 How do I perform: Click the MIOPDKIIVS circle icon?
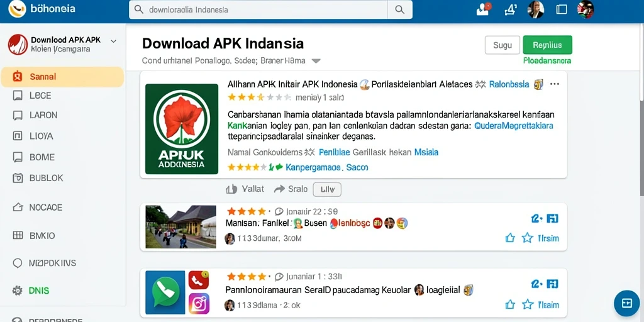click(18, 264)
